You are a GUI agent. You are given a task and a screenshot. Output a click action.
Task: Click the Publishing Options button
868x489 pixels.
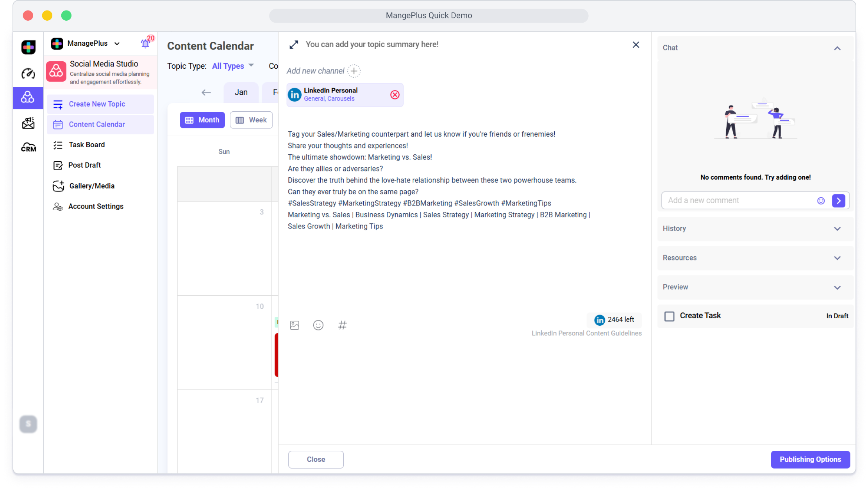click(x=810, y=459)
